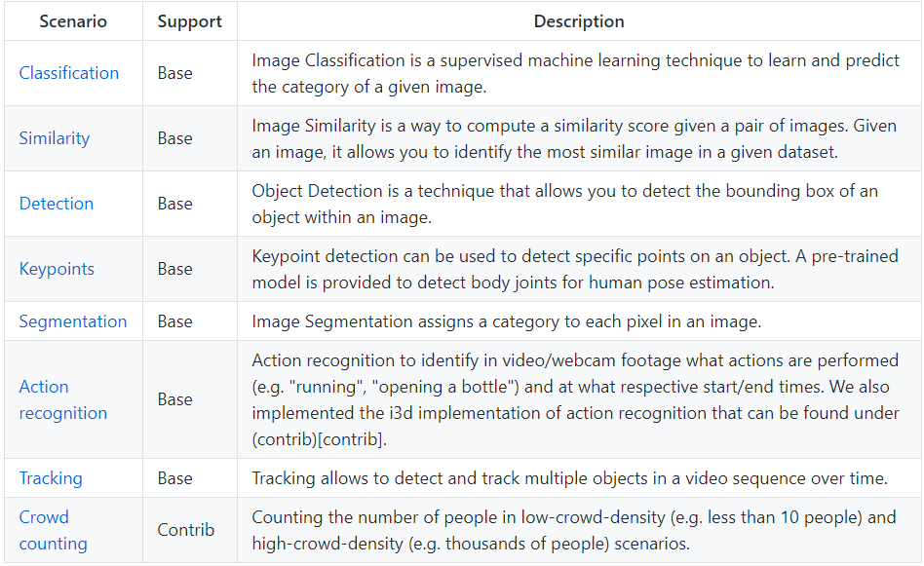Follow the Detection link
Screen dimensions: 924x566
coord(57,204)
